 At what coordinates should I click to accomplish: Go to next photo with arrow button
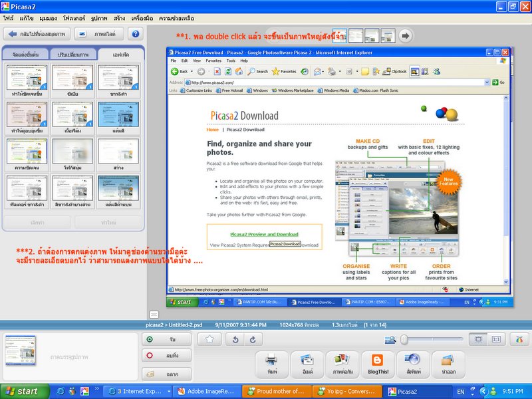405,36
